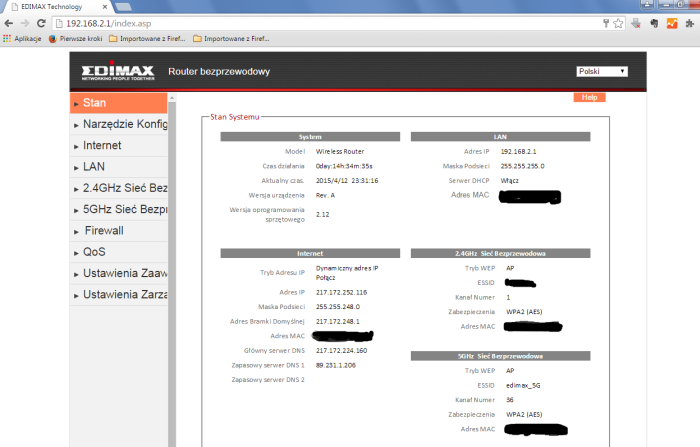Expand the Firewall sidebar section
700x447 pixels.
103,230
